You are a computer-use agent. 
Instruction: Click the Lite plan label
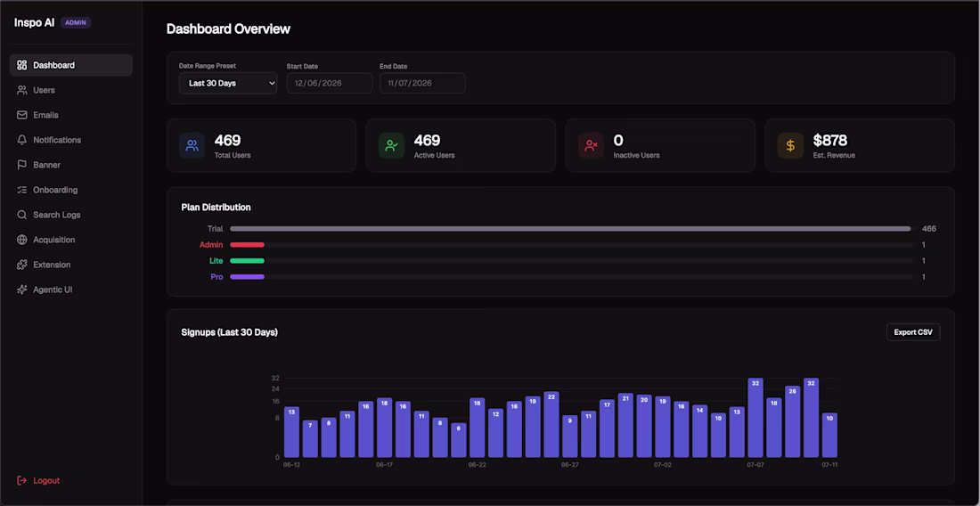pos(216,260)
